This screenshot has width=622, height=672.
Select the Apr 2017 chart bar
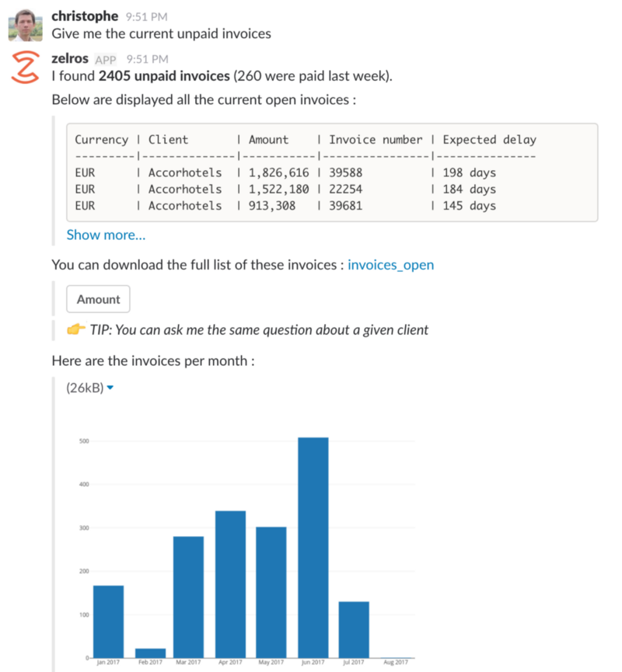point(230,583)
